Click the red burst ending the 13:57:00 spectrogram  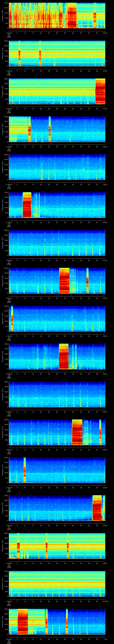click(x=97, y=508)
